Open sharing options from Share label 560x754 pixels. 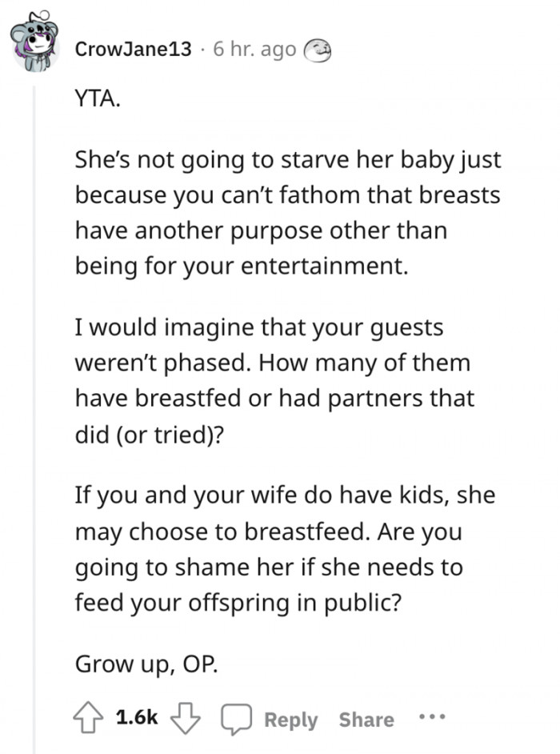click(366, 720)
